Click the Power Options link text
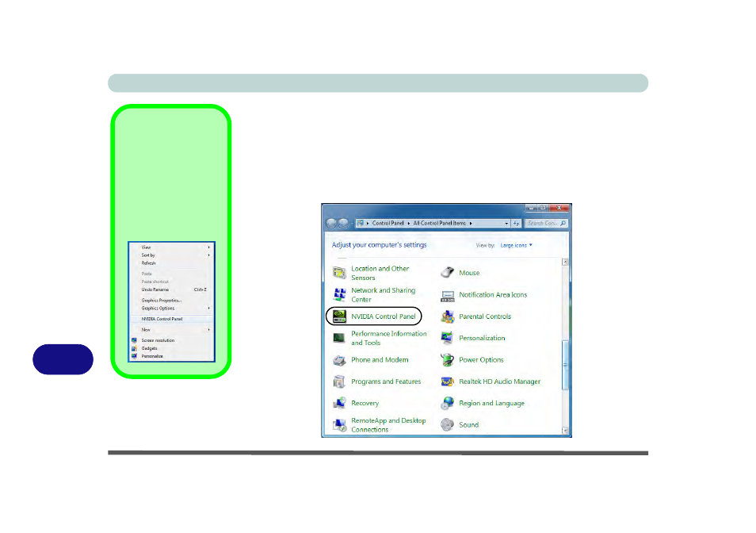The height and width of the screenshot is (533, 756). [x=481, y=360]
